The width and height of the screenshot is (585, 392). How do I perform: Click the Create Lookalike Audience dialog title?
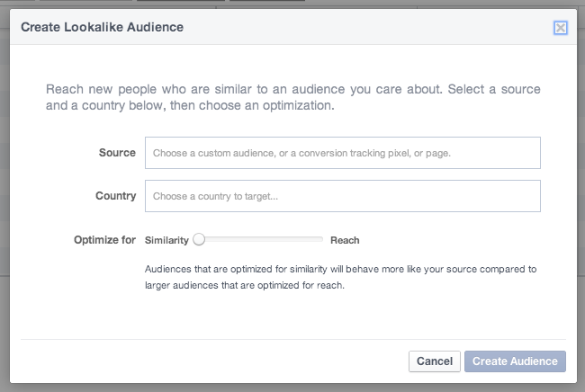(103, 27)
